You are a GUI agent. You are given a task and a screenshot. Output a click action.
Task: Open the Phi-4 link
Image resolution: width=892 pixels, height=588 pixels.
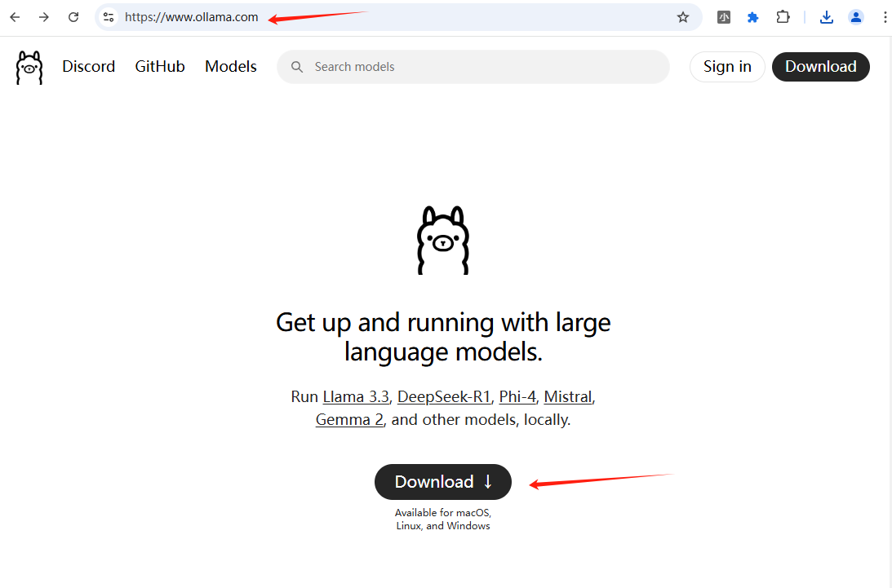(x=517, y=396)
